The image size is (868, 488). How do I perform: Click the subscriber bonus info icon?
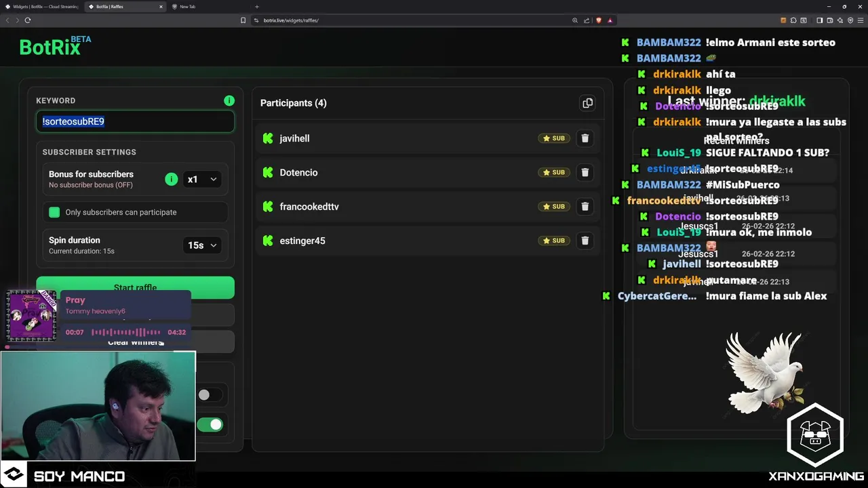click(172, 179)
